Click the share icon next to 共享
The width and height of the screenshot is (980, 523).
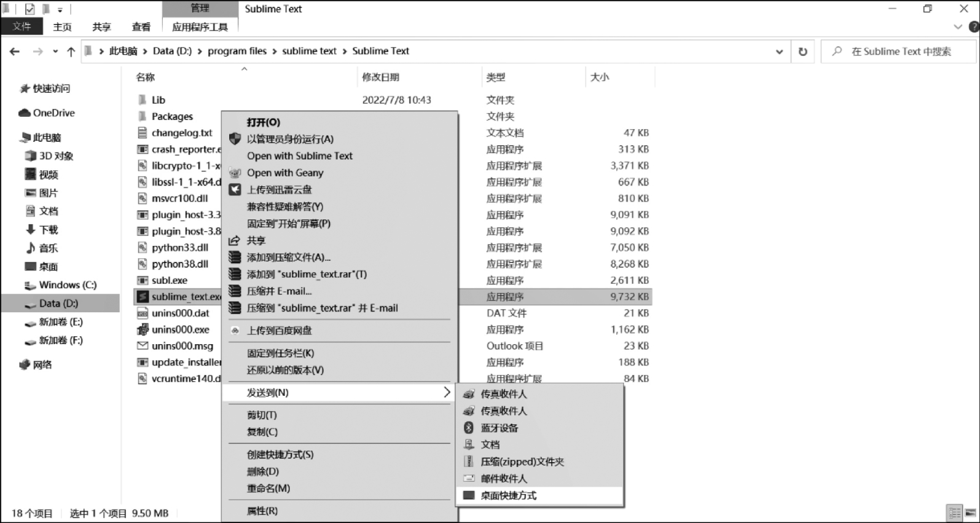(235, 240)
